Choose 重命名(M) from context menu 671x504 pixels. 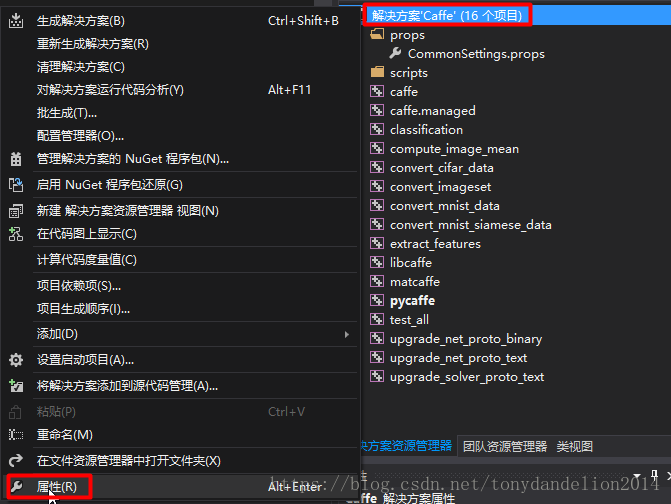pyautogui.click(x=65, y=435)
